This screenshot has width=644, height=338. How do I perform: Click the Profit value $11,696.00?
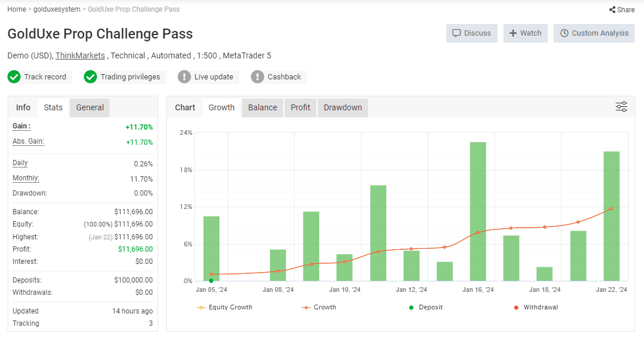135,249
